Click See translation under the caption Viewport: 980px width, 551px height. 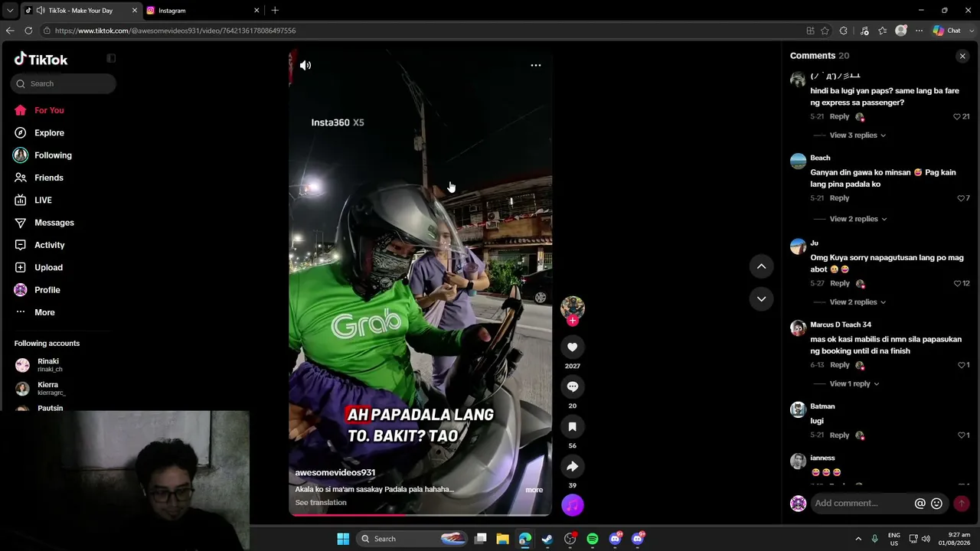pos(321,503)
